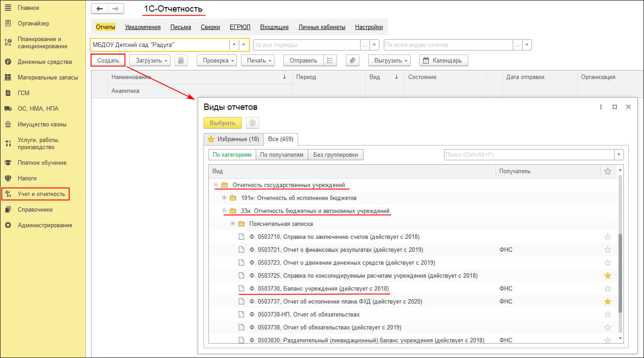Open Имущество казны section
This screenshot has height=358, width=644.
(x=42, y=124)
